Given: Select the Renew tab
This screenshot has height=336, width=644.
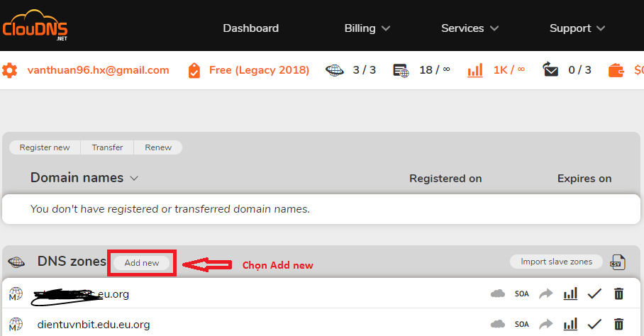Looking at the screenshot, I should coord(158,147).
